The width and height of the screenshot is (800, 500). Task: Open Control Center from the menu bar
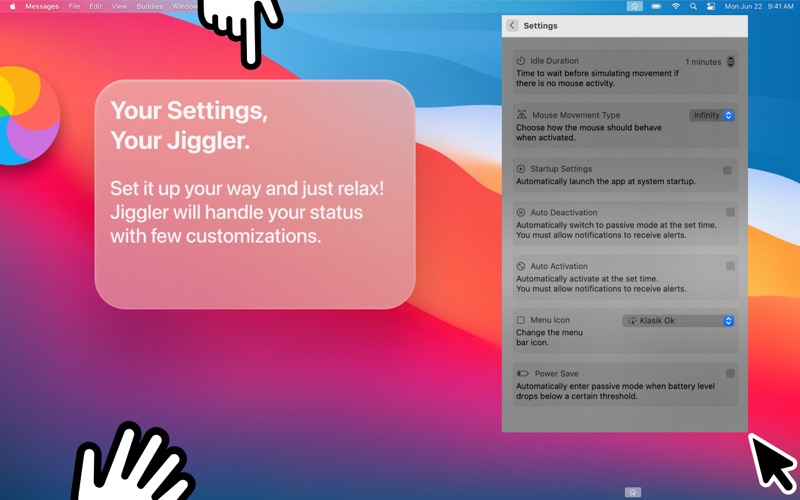(711, 7)
